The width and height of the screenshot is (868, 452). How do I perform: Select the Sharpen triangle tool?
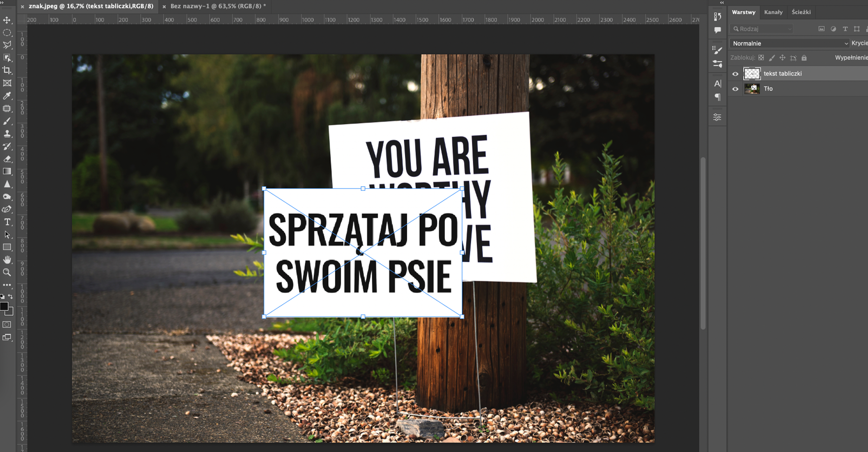coord(7,184)
